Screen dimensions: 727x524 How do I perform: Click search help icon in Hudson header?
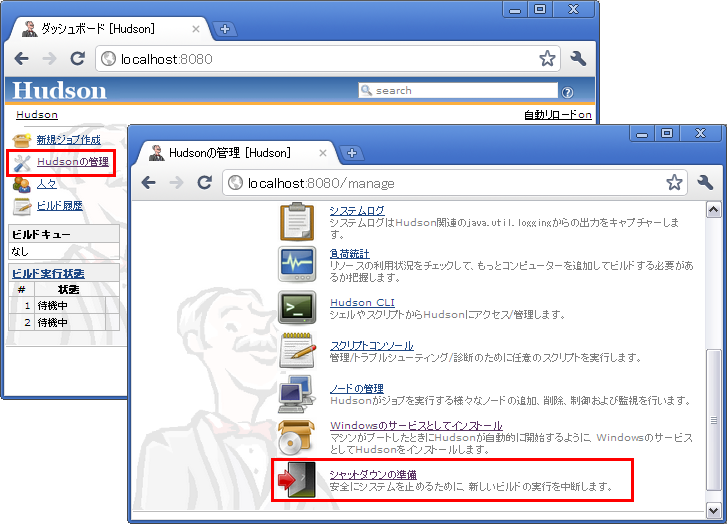click(x=568, y=92)
